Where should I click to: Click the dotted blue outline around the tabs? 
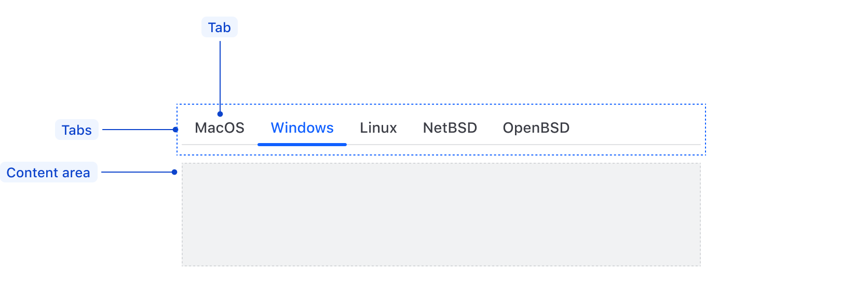coord(441,104)
